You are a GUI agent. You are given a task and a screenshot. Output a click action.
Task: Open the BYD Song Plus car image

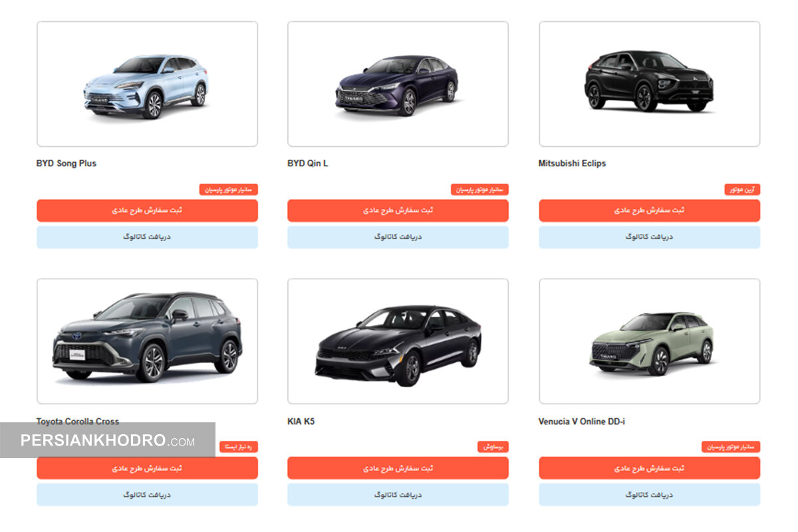pyautogui.click(x=147, y=84)
